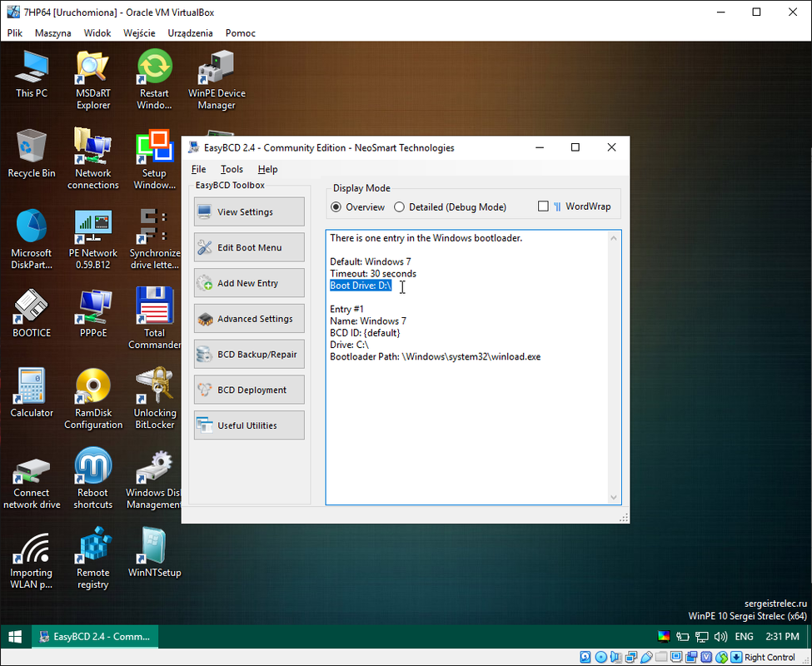Viewport: 812px width, 666px height.
Task: Open EasyBCD Tools menu
Action: point(232,169)
